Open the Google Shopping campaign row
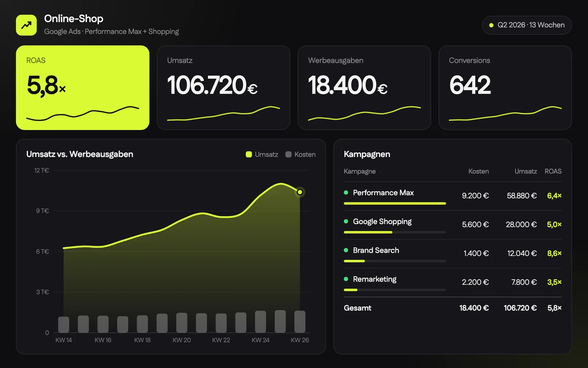The image size is (588, 368). click(453, 225)
